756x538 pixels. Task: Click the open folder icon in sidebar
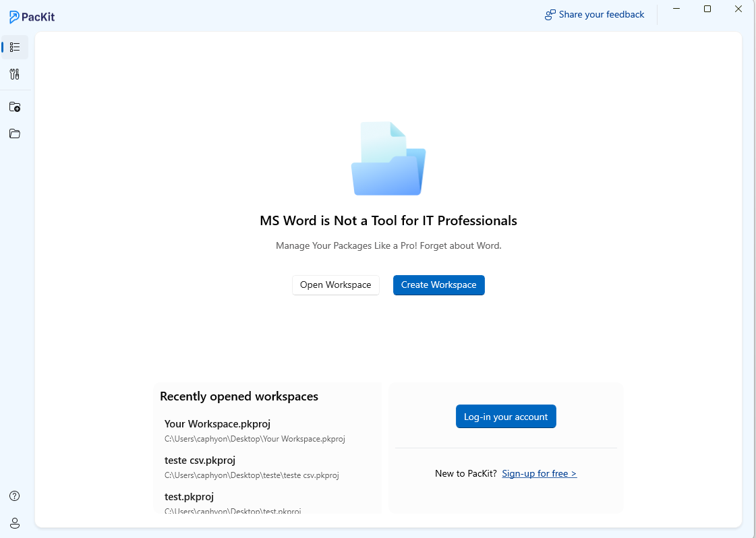(x=15, y=133)
